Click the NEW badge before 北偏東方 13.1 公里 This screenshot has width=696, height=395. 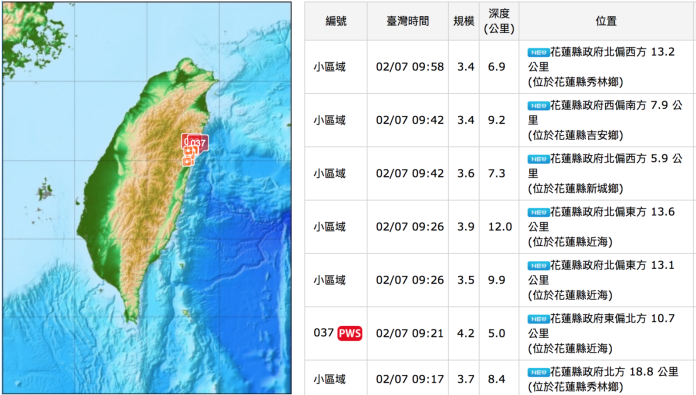click(x=538, y=265)
